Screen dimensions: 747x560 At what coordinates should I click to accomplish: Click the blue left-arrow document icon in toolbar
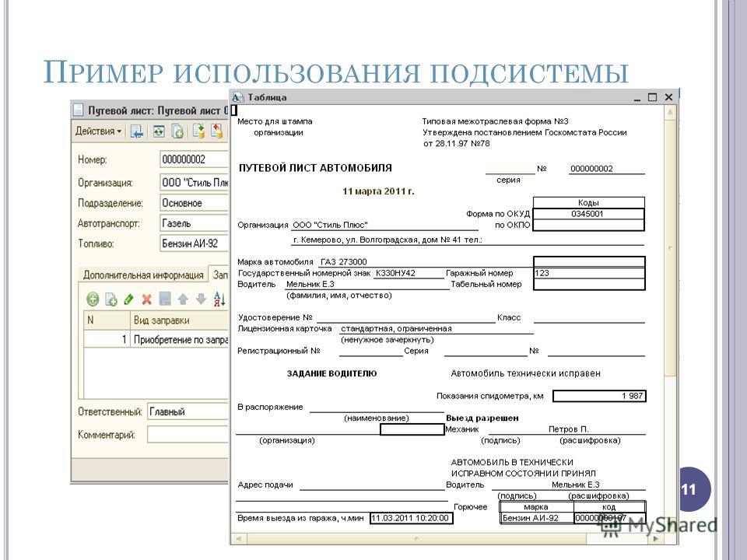click(x=137, y=131)
